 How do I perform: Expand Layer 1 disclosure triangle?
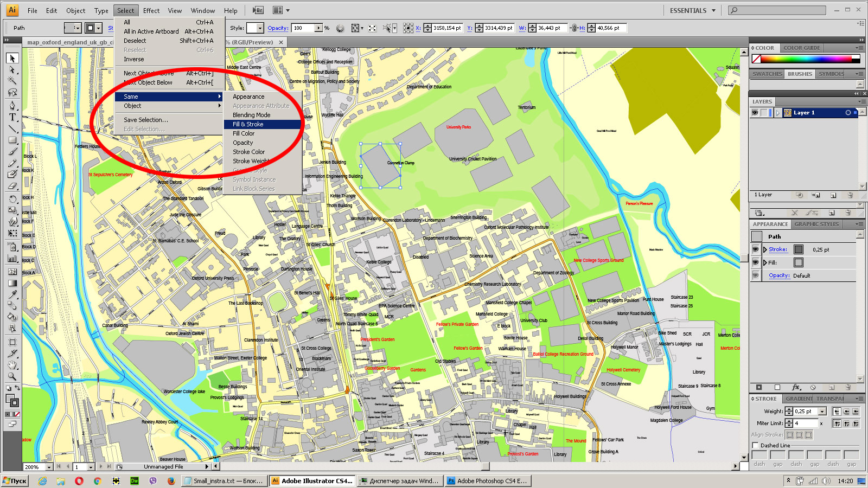point(778,113)
